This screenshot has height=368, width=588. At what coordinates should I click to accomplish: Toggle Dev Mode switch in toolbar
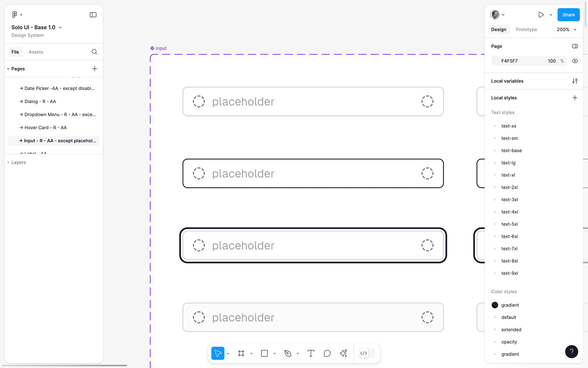pyautogui.click(x=367, y=353)
